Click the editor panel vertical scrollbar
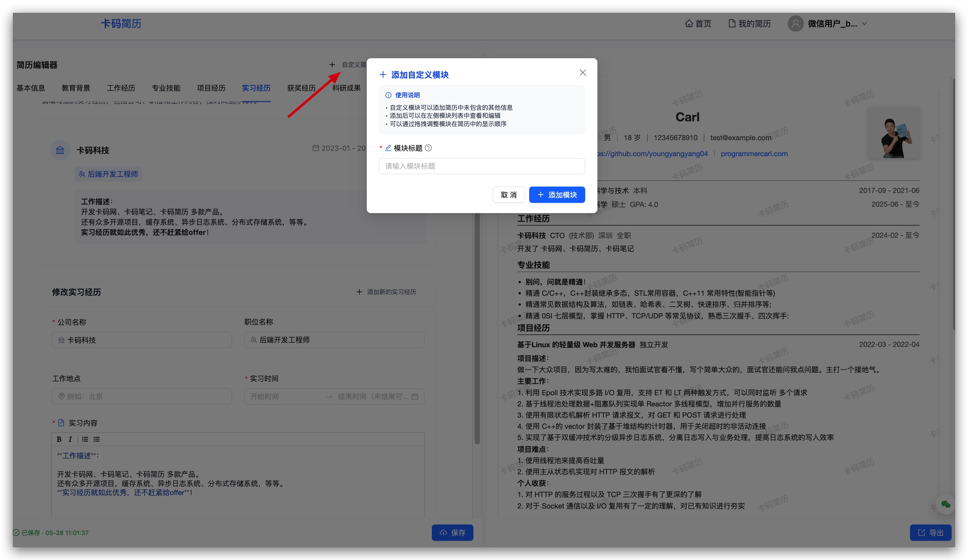 477,326
